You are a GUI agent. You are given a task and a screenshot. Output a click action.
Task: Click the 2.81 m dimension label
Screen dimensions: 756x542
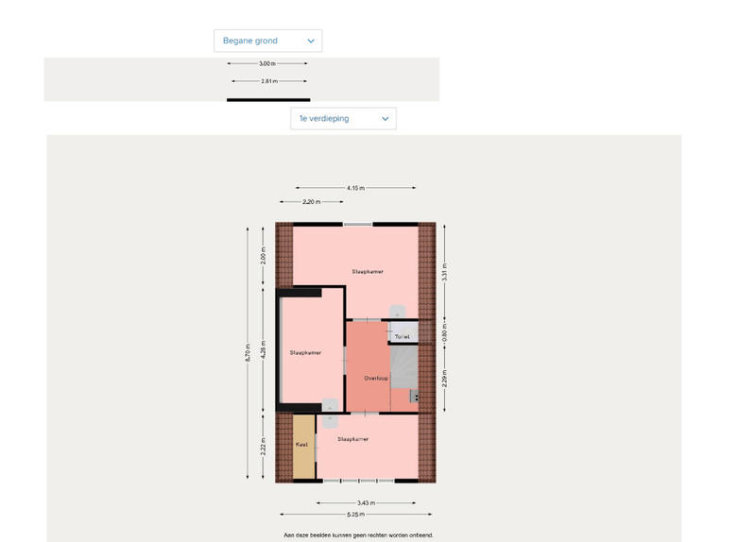pos(269,81)
